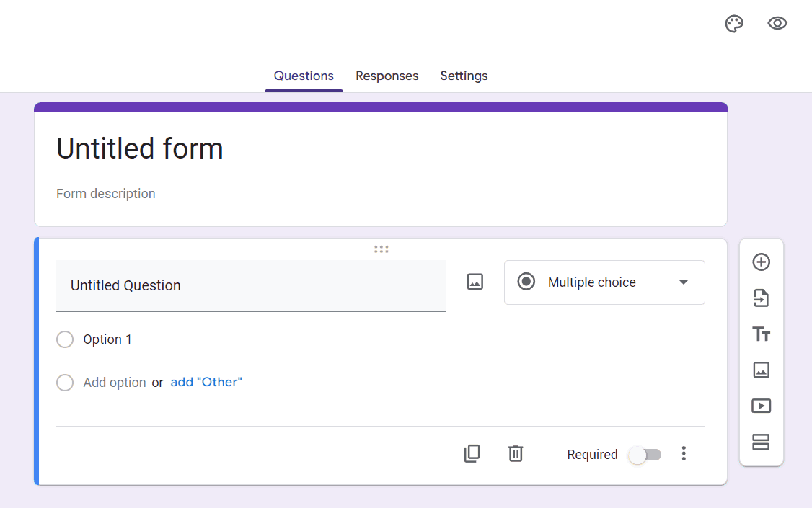The height and width of the screenshot is (508, 812).
Task: Open the customize theme palette
Action: [x=734, y=24]
